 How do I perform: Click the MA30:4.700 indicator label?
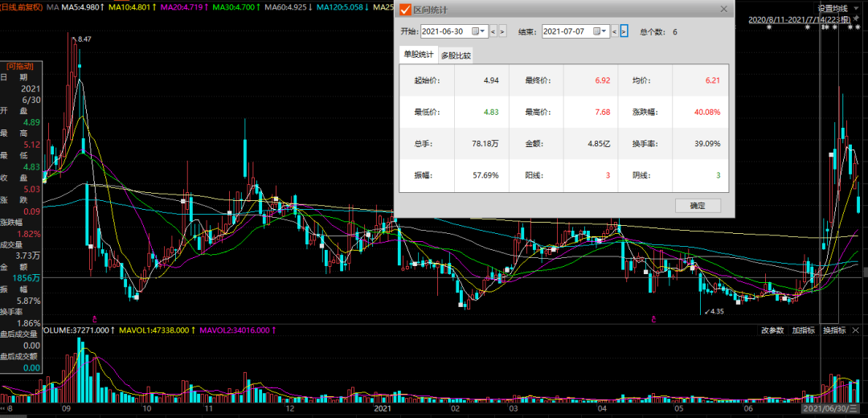[x=235, y=7]
